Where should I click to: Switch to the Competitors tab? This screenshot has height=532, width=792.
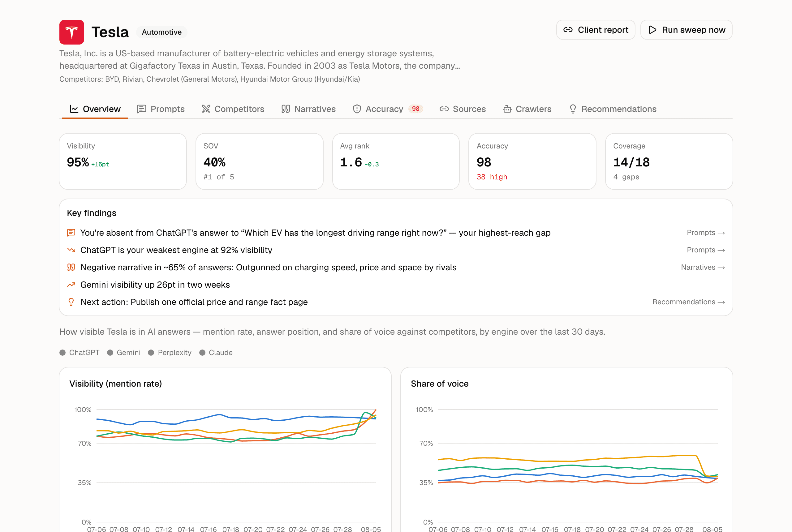(233, 109)
